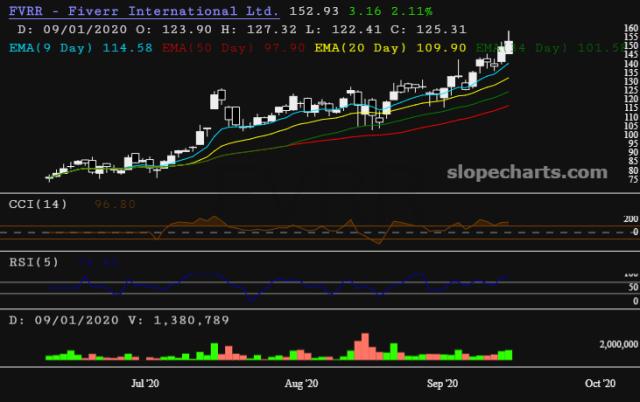
Task: Click the Oct '20 date axis label
Action: point(600,384)
